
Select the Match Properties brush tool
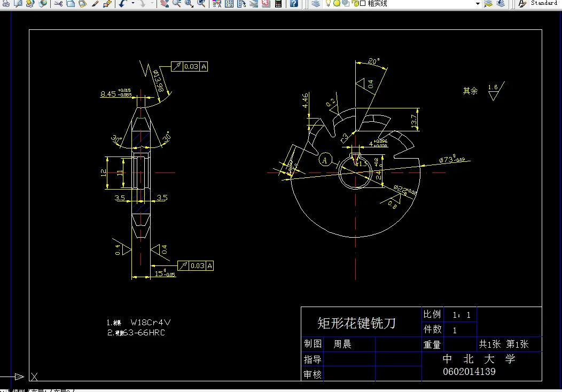95,4
